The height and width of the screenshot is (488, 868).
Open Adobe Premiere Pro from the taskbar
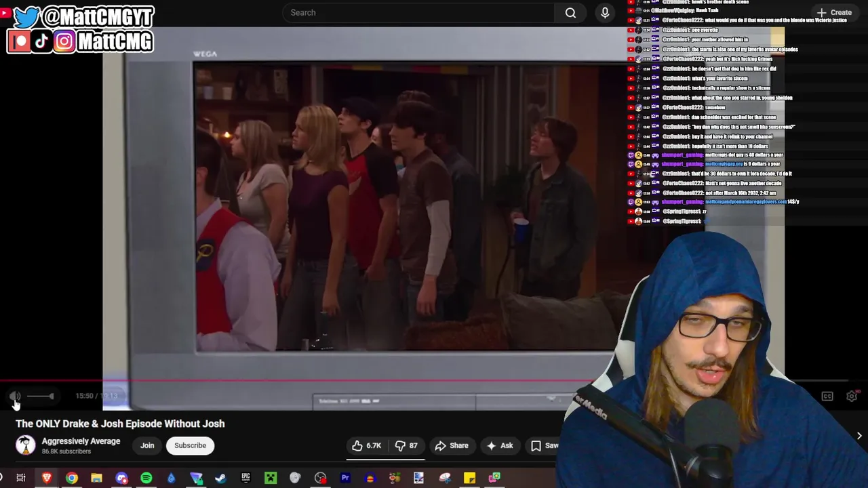click(x=345, y=478)
